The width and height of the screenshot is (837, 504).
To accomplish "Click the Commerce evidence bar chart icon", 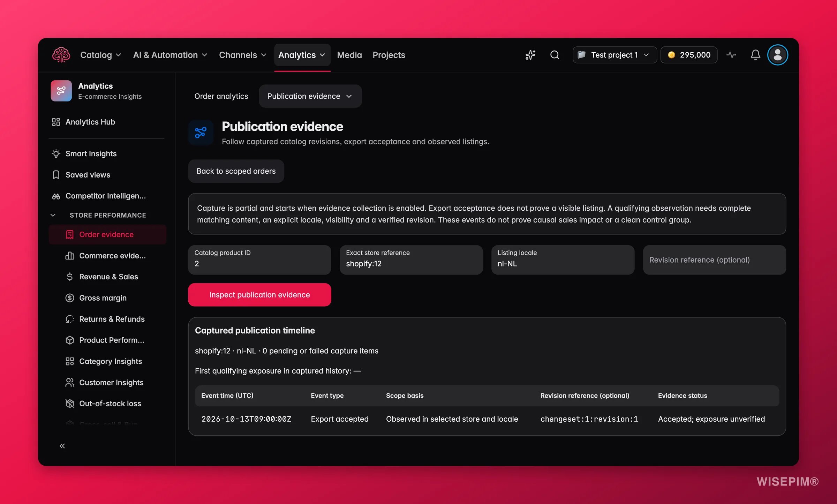I will 70,256.
